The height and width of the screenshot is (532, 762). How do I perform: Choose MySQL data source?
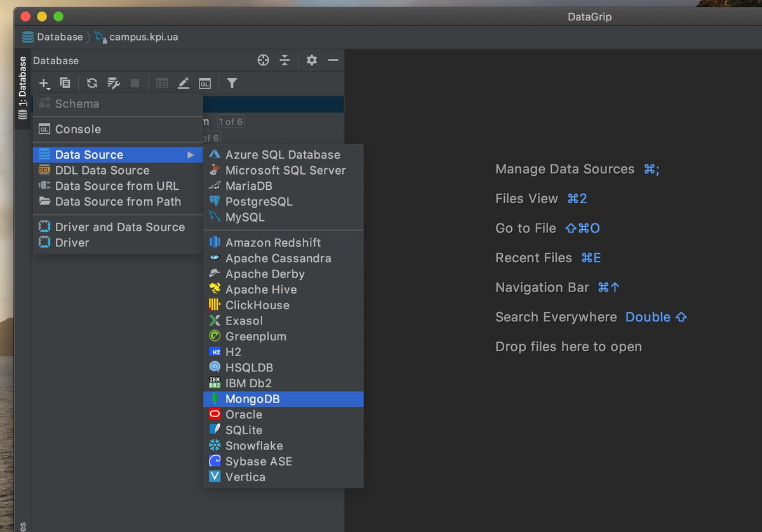tap(283, 217)
